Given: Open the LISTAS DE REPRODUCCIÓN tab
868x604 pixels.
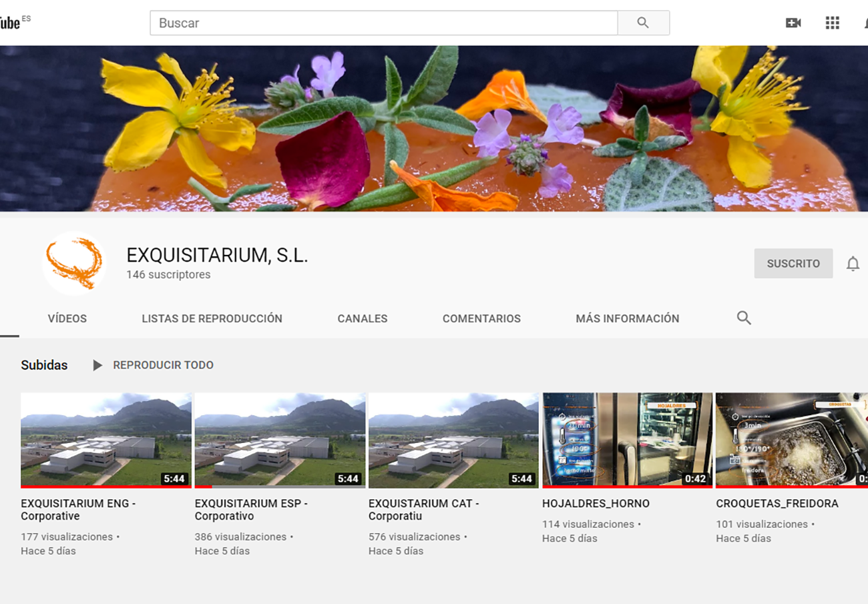Looking at the screenshot, I should click(212, 318).
